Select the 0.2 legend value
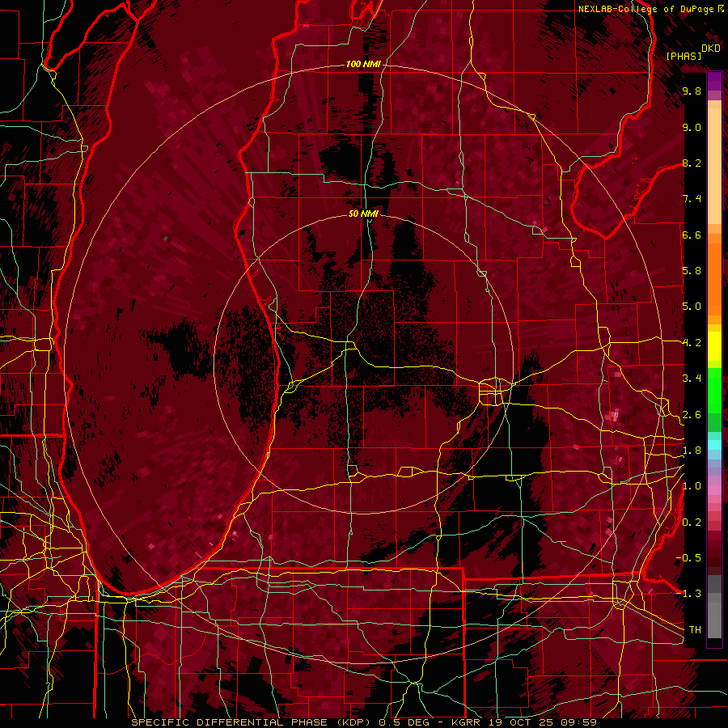 (x=692, y=523)
